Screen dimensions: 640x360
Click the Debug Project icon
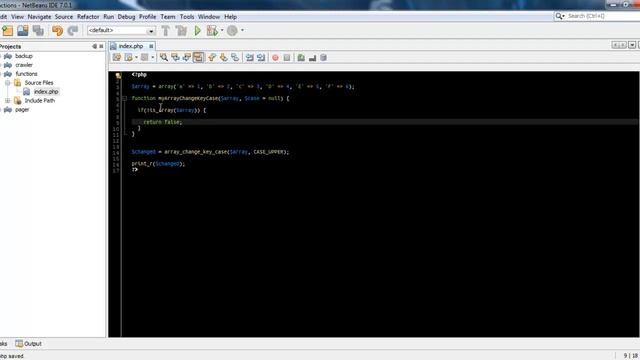click(212, 31)
